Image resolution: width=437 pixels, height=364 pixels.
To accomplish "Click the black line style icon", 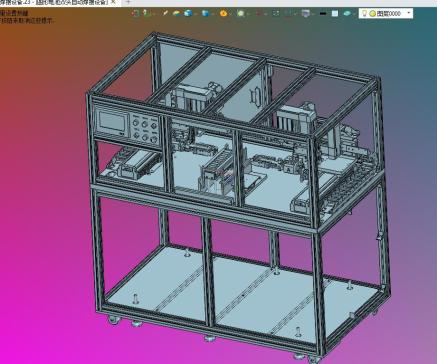I will point(322,14).
